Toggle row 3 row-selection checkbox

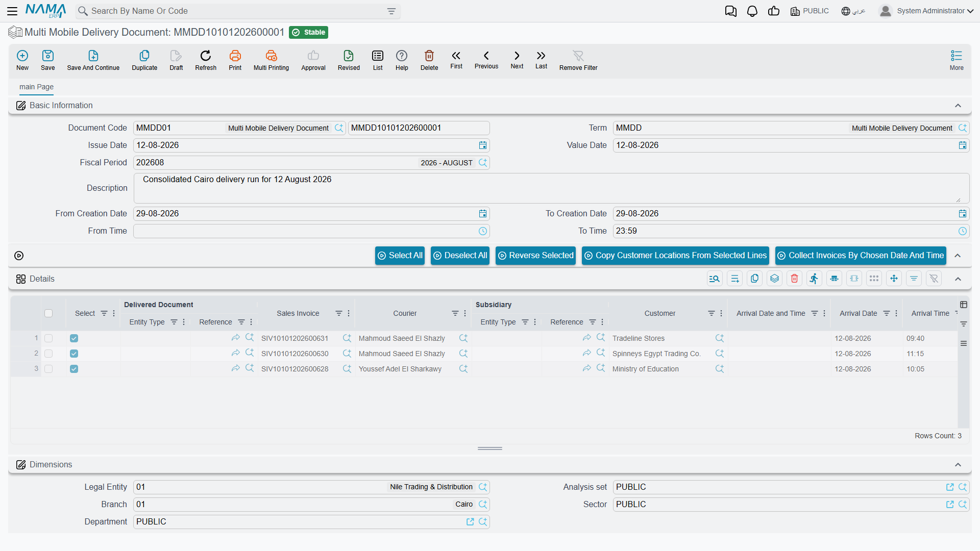(x=48, y=369)
